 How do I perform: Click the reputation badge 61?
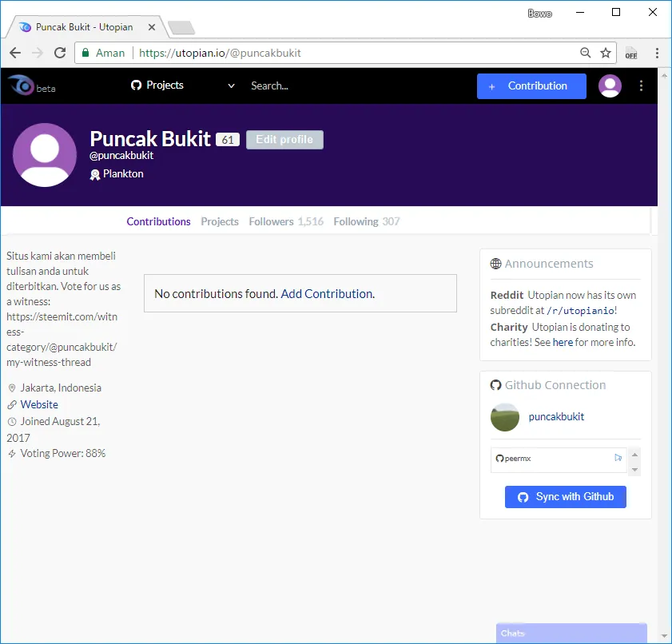click(x=228, y=140)
